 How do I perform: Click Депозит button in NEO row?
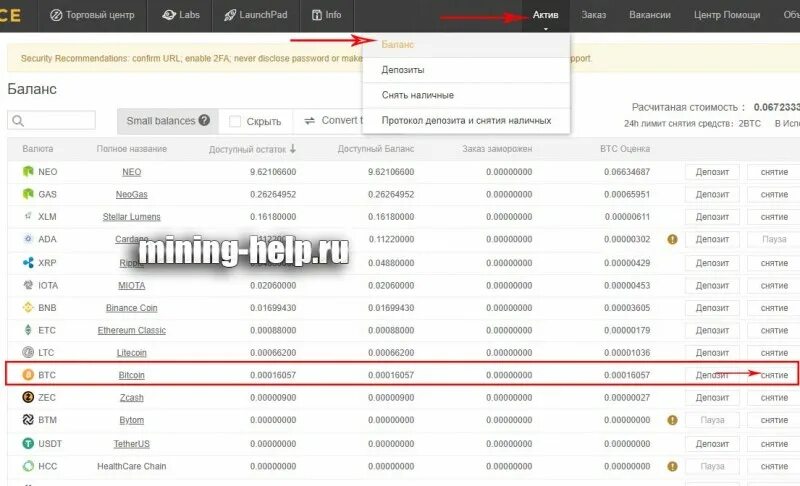pyautogui.click(x=712, y=172)
